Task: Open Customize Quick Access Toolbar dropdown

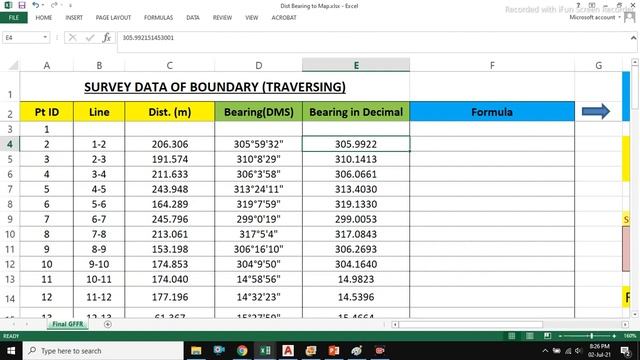Action: coord(70,6)
